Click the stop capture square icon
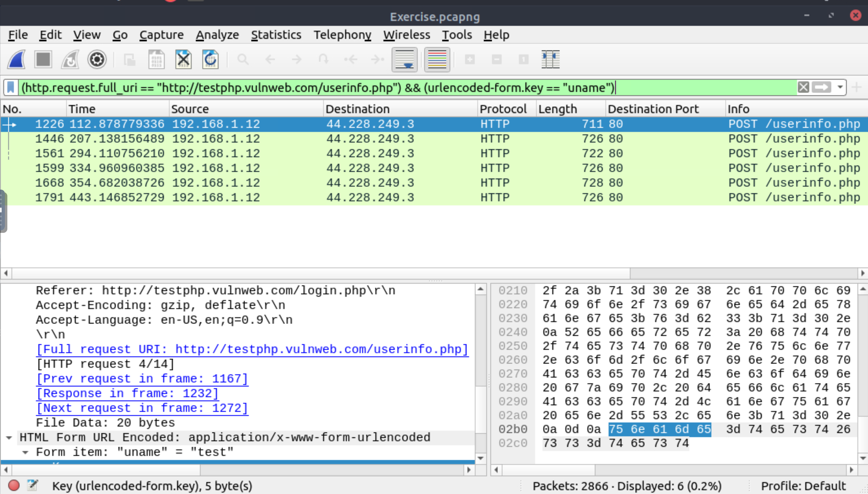The width and height of the screenshot is (868, 494). coord(42,58)
